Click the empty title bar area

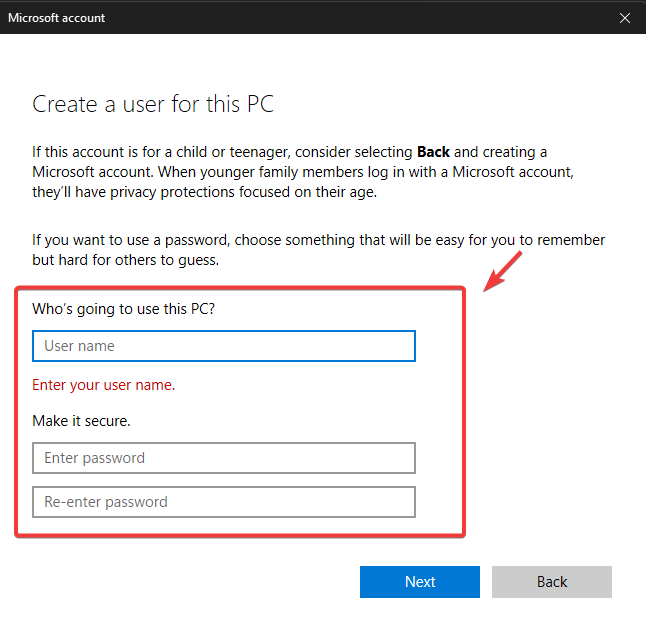(350, 17)
